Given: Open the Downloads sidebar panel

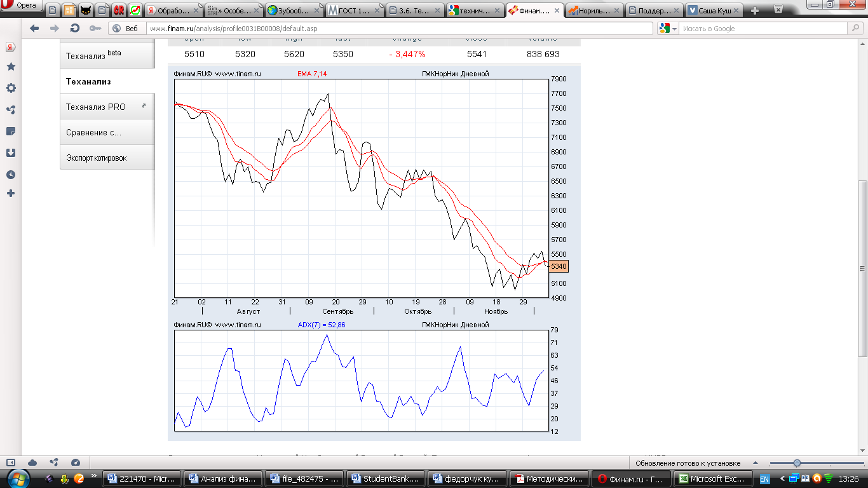Looking at the screenshot, I should [x=11, y=153].
